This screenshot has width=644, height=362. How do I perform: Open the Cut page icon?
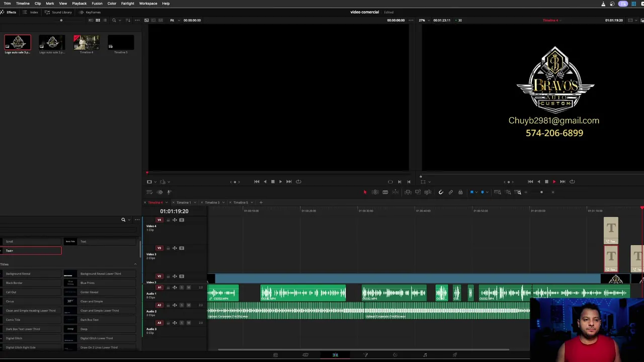[x=305, y=355]
